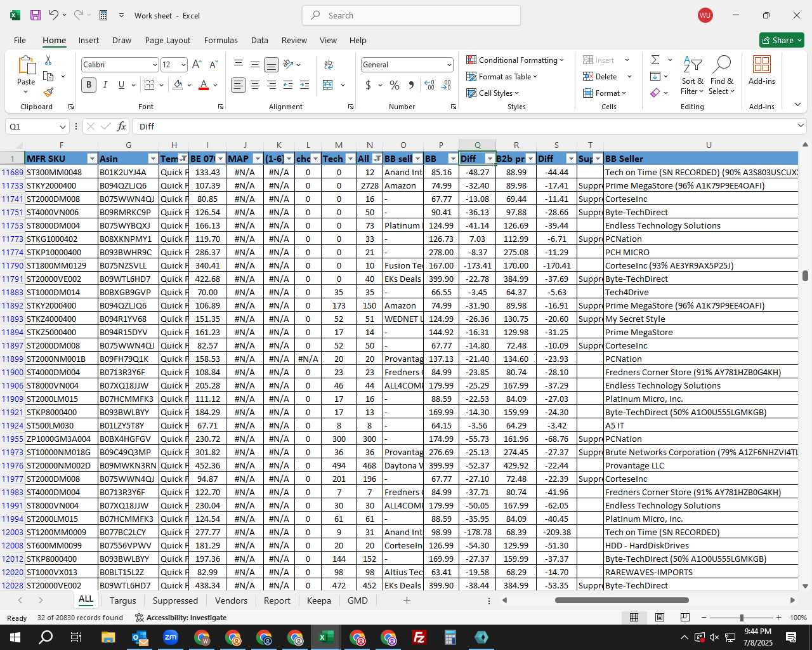Screen dimensions: 812x650
Task: Click Increase Indent icon
Action: coord(304,85)
